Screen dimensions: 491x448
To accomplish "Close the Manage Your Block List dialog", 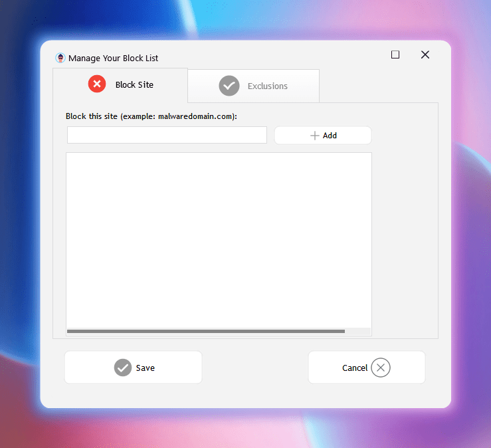I will click(425, 55).
